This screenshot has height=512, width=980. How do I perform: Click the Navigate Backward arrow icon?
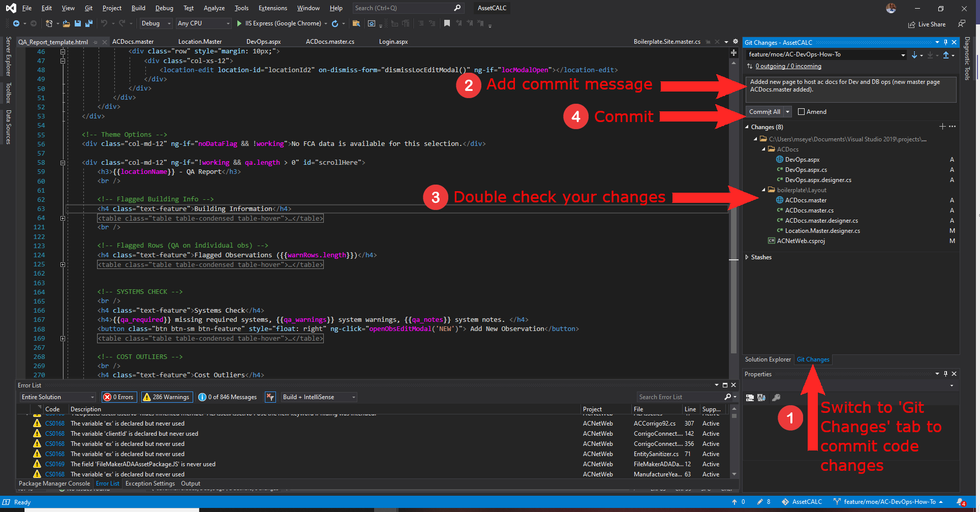coord(16,23)
